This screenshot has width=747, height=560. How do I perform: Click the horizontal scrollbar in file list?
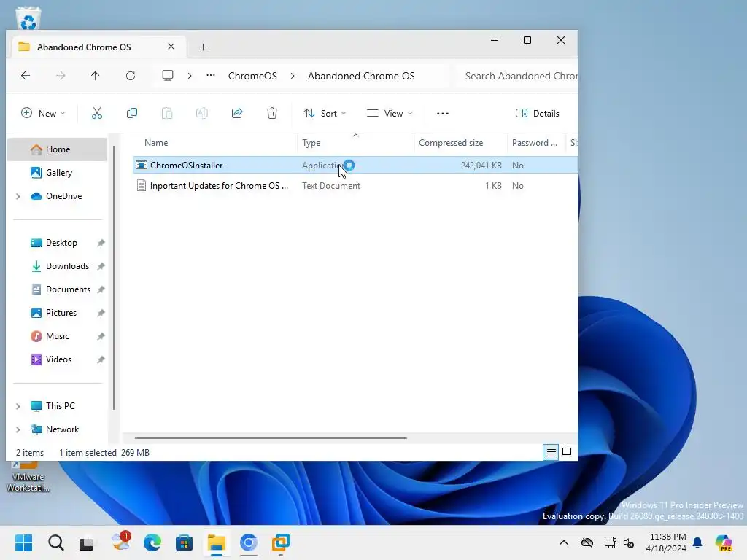point(271,437)
